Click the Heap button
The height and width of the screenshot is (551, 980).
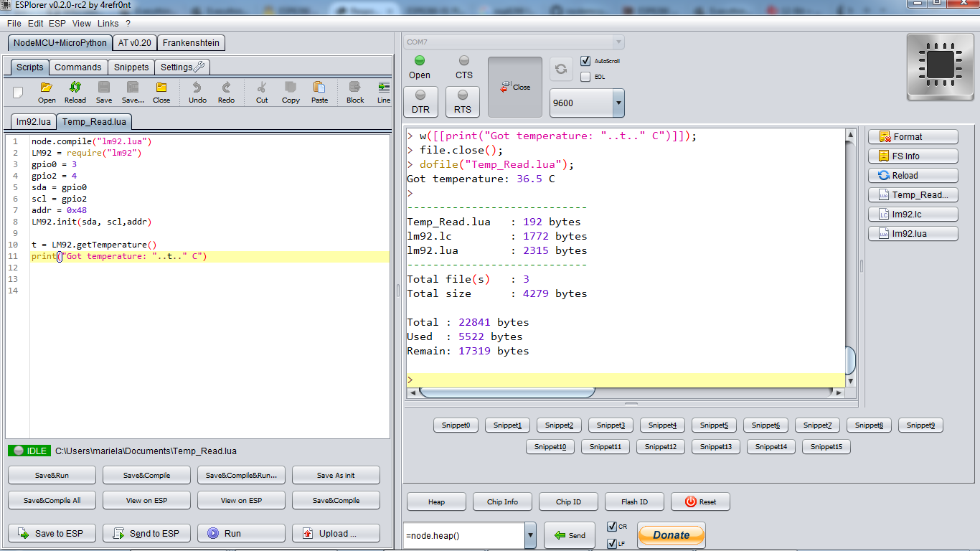pos(436,502)
